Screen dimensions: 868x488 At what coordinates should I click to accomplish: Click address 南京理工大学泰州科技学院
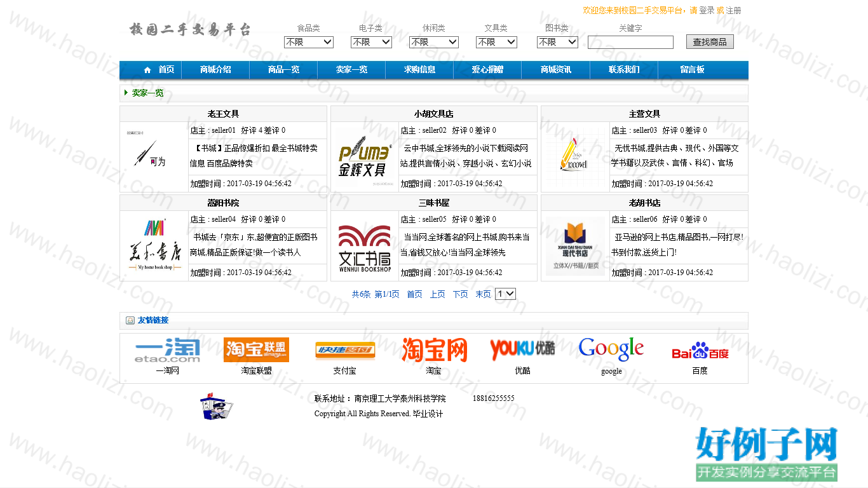(x=400, y=398)
